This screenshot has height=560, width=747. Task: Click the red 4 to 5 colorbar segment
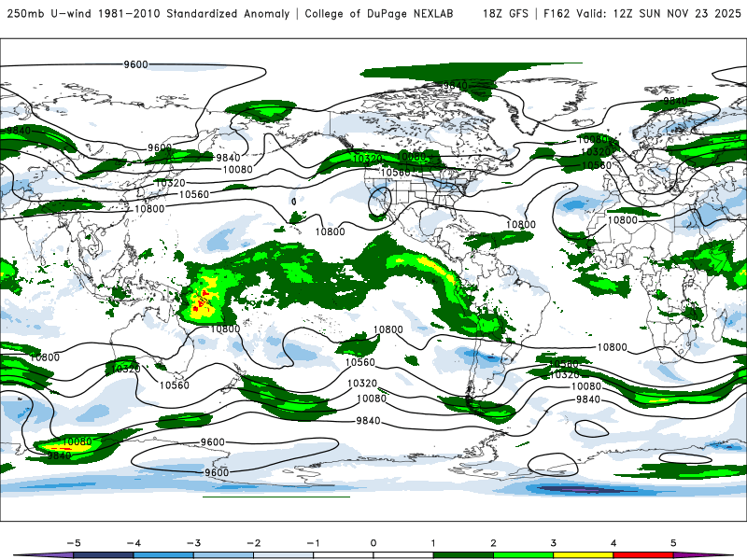coord(643,555)
